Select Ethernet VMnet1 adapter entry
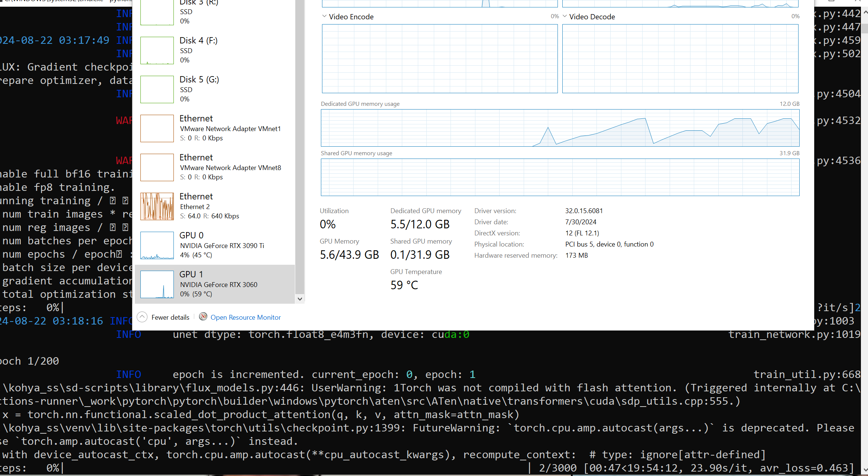 230,128
